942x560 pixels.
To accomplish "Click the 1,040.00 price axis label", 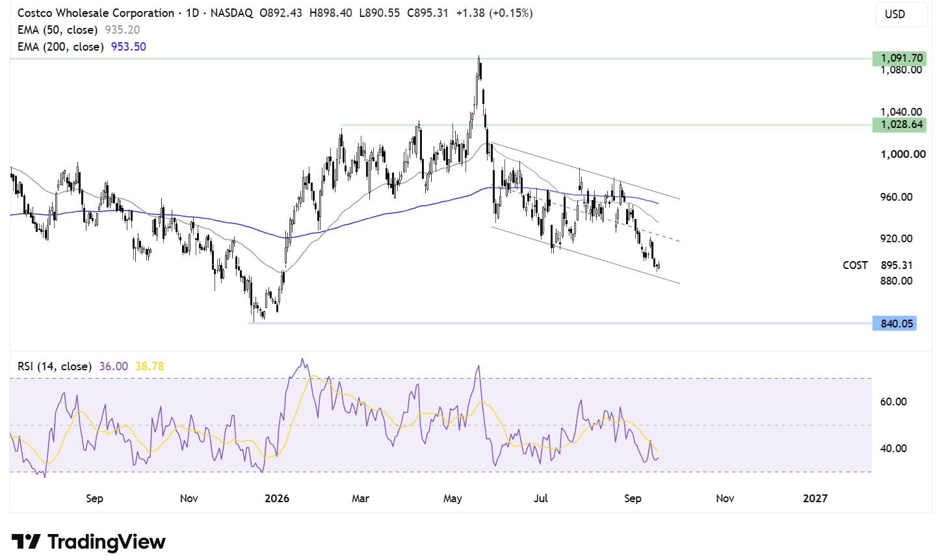I will pos(901,112).
